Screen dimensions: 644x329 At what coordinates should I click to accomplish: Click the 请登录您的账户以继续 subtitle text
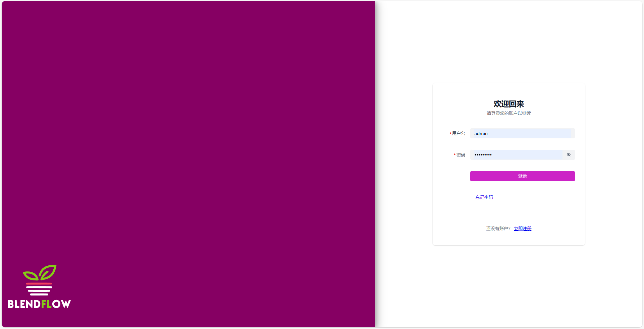(508, 113)
